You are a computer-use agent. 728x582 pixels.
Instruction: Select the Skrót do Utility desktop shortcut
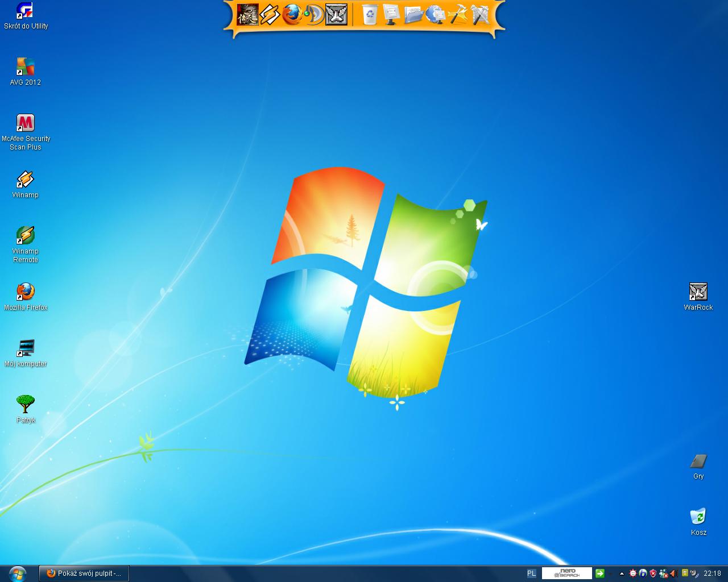click(x=26, y=16)
